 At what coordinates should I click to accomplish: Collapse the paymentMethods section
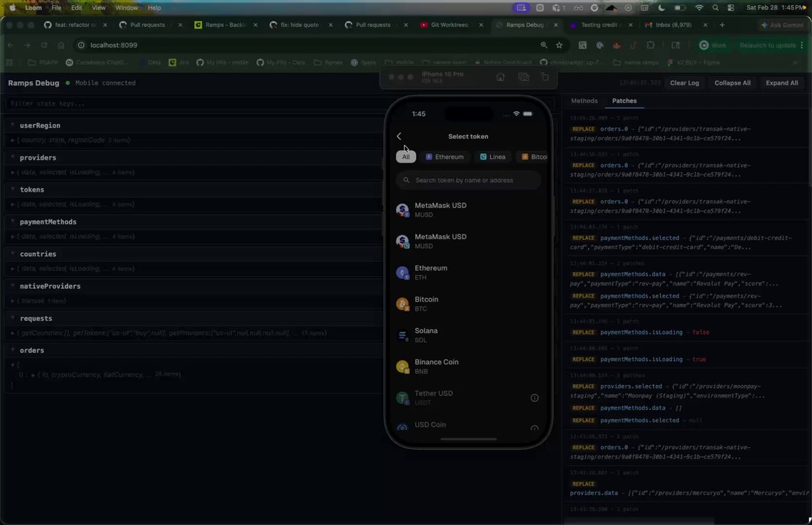click(12, 221)
